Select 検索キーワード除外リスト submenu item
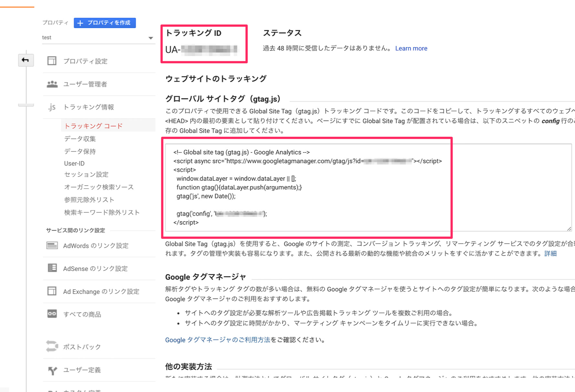The image size is (575, 392). pos(102,212)
